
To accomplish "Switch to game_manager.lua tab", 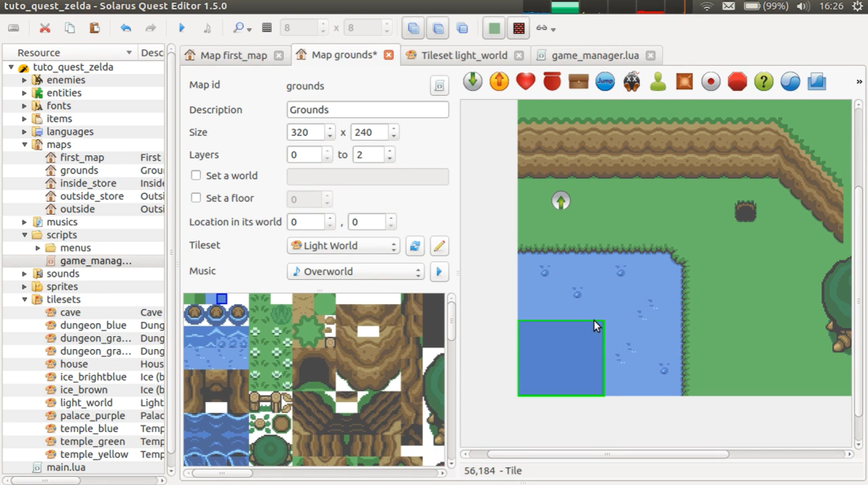I will pyautogui.click(x=595, y=55).
